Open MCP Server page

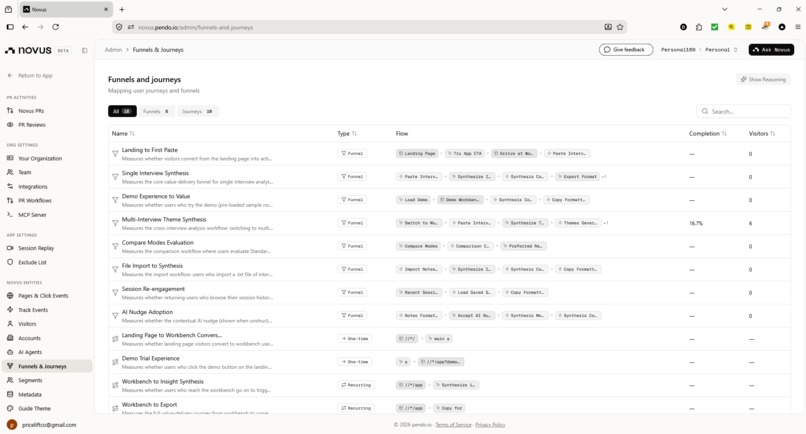(32, 215)
